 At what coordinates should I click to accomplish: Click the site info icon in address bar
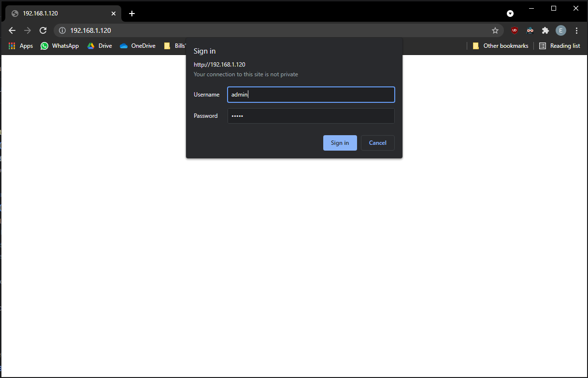pyautogui.click(x=62, y=30)
